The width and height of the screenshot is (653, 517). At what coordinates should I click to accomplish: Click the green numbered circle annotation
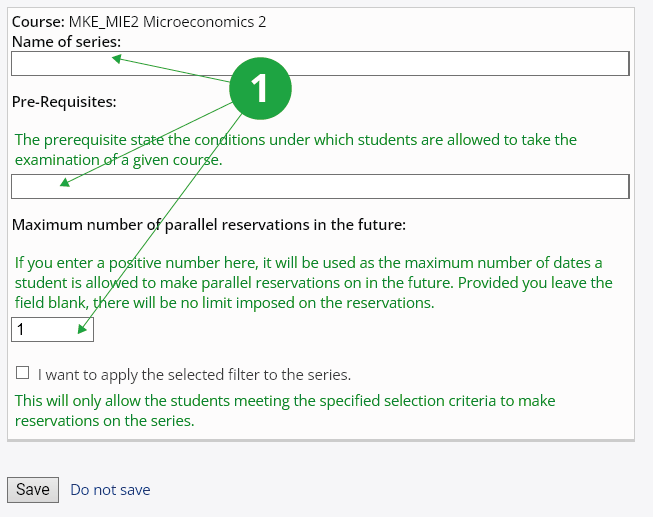(260, 88)
